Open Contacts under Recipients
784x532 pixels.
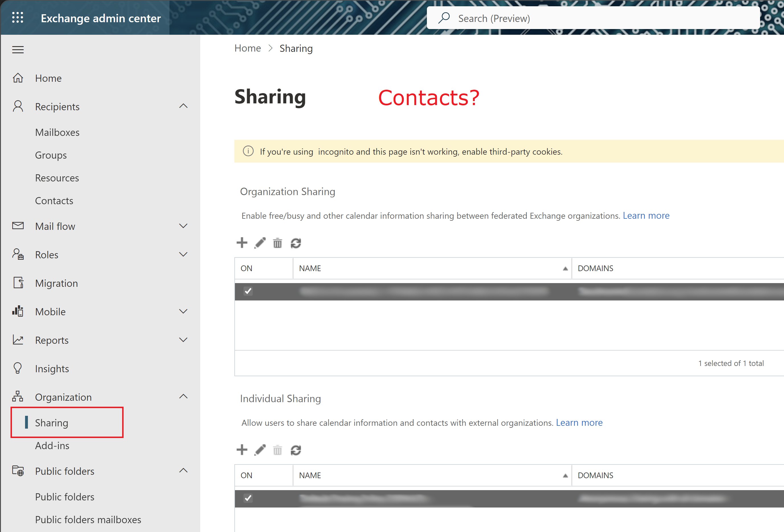pos(54,200)
